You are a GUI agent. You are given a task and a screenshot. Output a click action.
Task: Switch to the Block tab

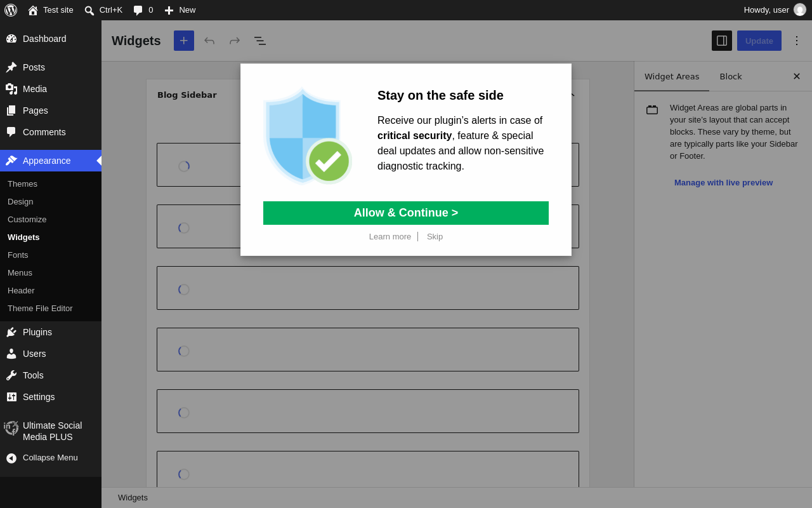731,76
